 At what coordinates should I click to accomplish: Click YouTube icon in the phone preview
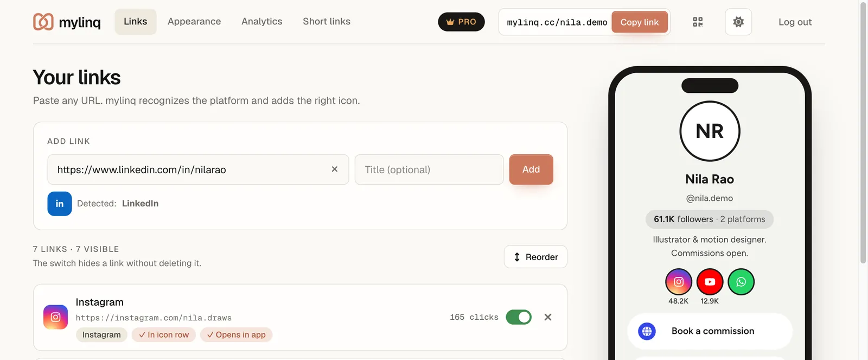(x=710, y=282)
